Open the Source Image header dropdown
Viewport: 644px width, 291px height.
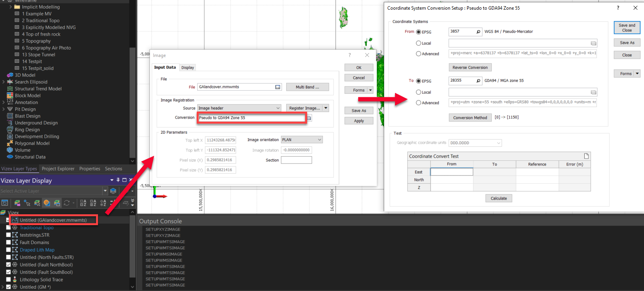(278, 108)
